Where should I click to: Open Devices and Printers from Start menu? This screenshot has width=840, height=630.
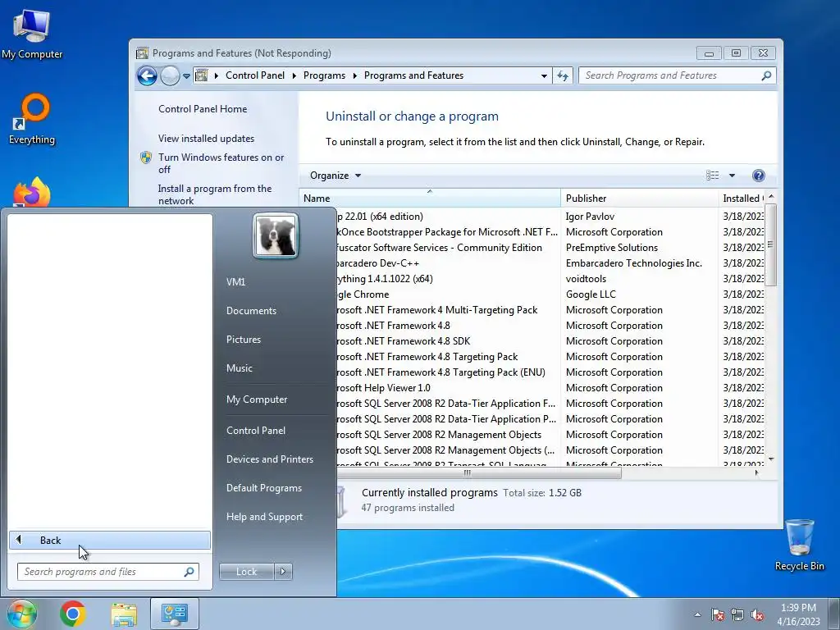click(x=269, y=459)
